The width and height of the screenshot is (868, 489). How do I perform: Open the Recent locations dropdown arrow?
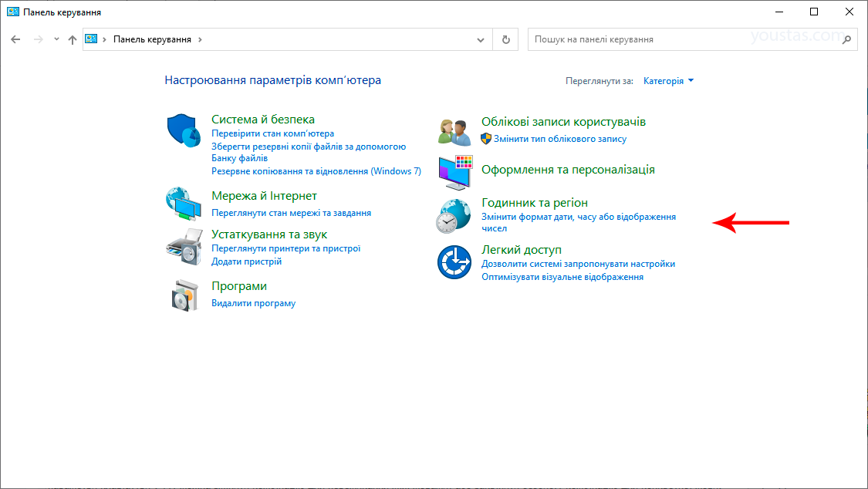pyautogui.click(x=56, y=39)
